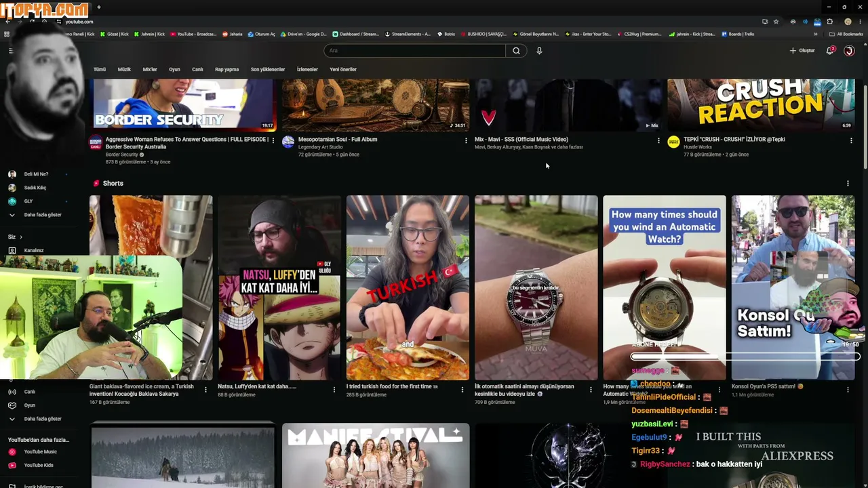Select the Tümü filter chip
This screenshot has width=868, height=488.
coord(100,69)
